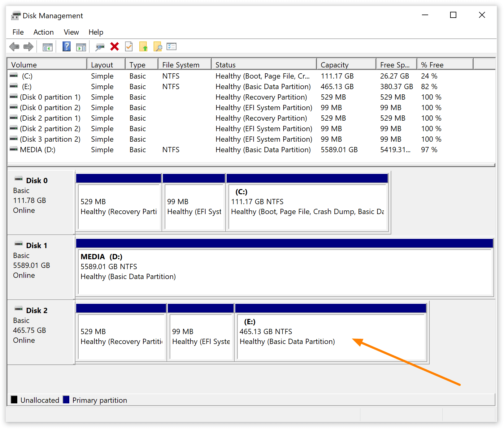This screenshot has width=504, height=430.
Task: Click the last properties-style toolbar icon
Action: coord(172,46)
